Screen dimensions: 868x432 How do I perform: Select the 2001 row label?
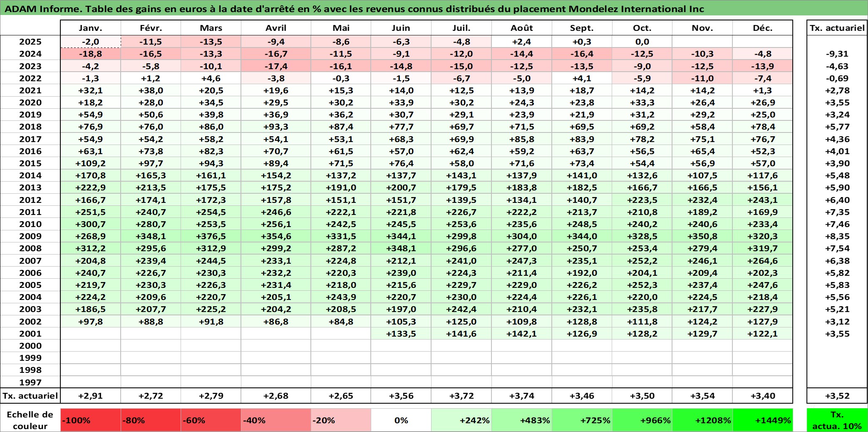(30, 334)
